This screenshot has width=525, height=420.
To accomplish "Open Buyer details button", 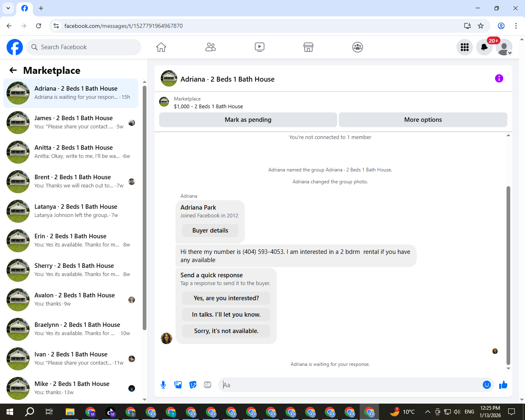I will (210, 231).
